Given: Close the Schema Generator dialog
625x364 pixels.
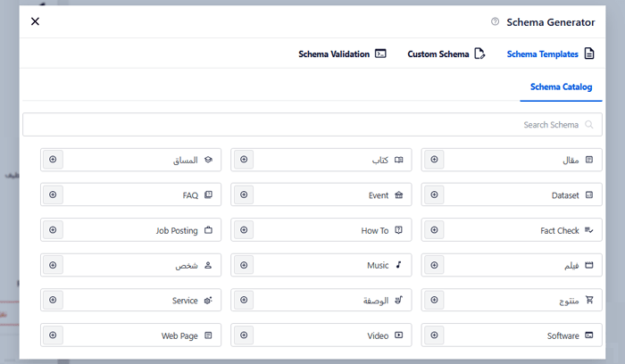Looking at the screenshot, I should 35,21.
